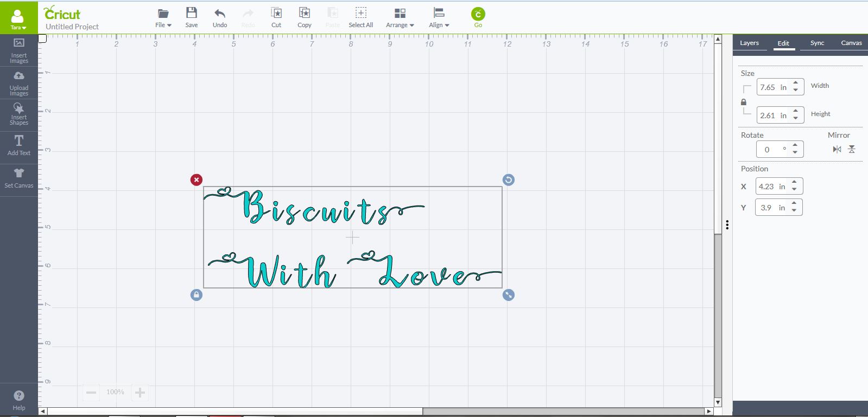Viewport: 868px width, 417px height.
Task: Click the green Go button
Action: (x=478, y=17)
